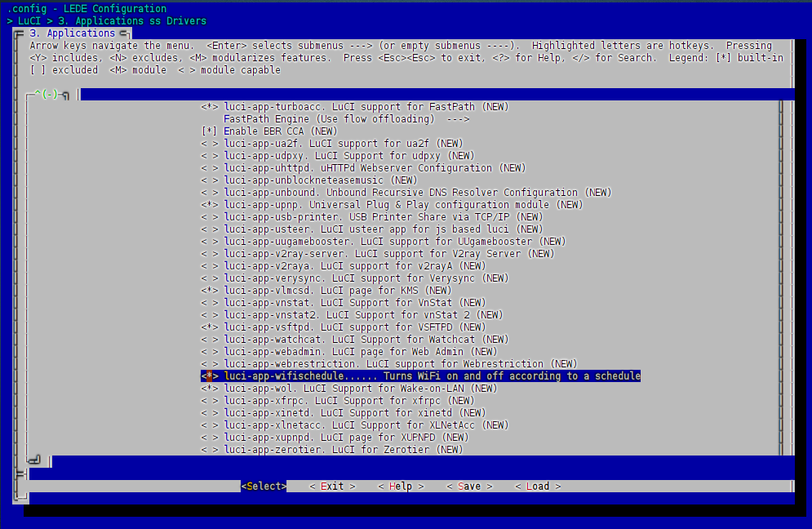Toggle the luci-app-vlmcsd selection box

click(x=209, y=291)
